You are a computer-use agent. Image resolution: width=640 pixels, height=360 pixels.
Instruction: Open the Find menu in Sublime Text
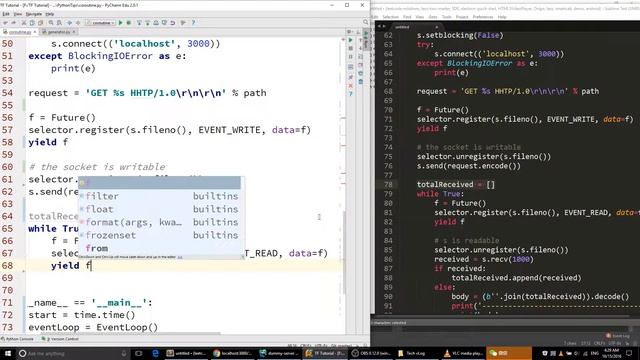click(x=407, y=17)
